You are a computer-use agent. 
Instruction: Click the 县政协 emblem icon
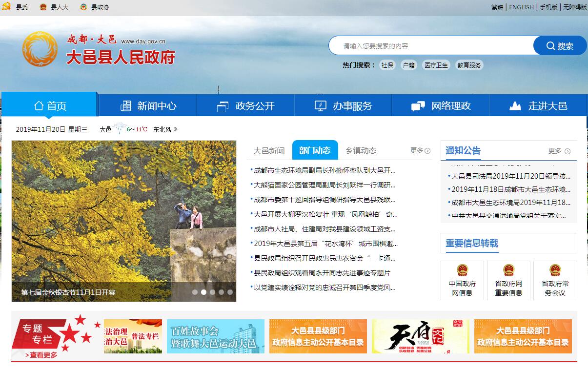click(83, 7)
